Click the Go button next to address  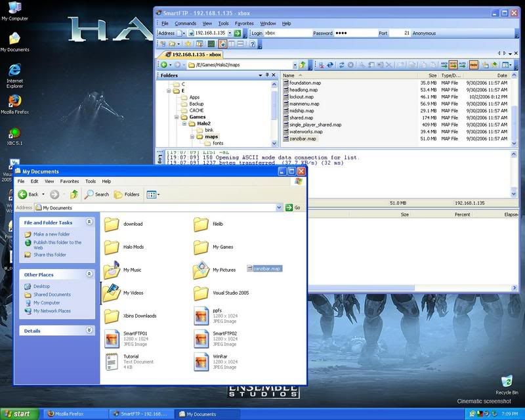click(293, 207)
